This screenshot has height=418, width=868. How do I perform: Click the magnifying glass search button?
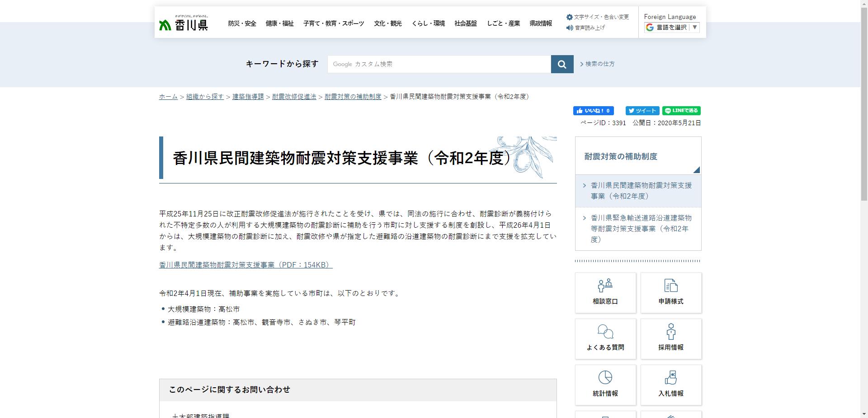(562, 64)
